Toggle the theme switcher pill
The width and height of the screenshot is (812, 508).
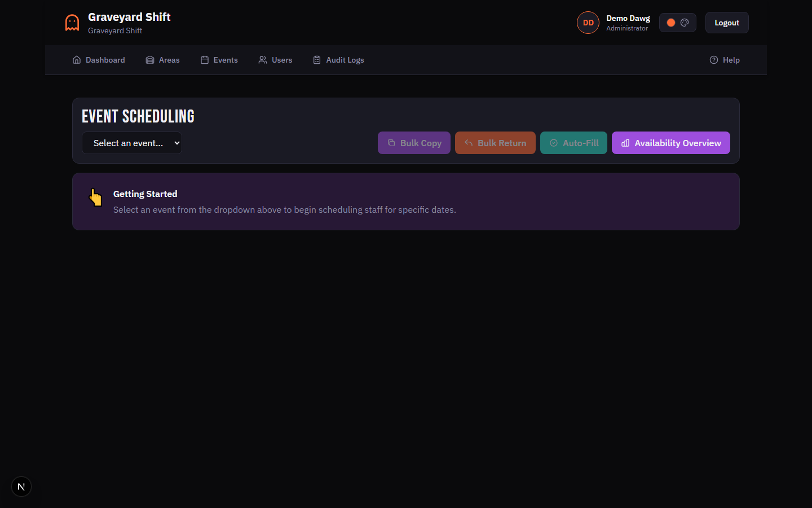[x=677, y=22]
